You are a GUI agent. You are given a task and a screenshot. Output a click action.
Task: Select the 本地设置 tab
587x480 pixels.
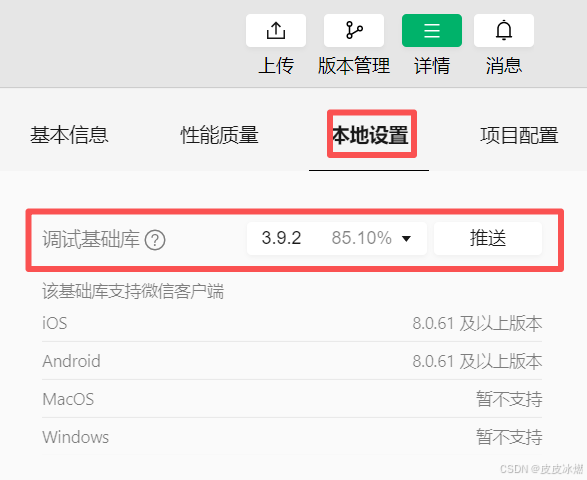(370, 135)
